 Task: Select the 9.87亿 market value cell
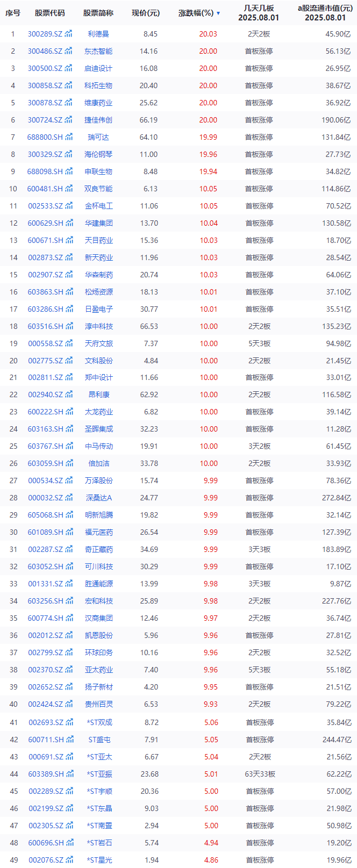340,584
